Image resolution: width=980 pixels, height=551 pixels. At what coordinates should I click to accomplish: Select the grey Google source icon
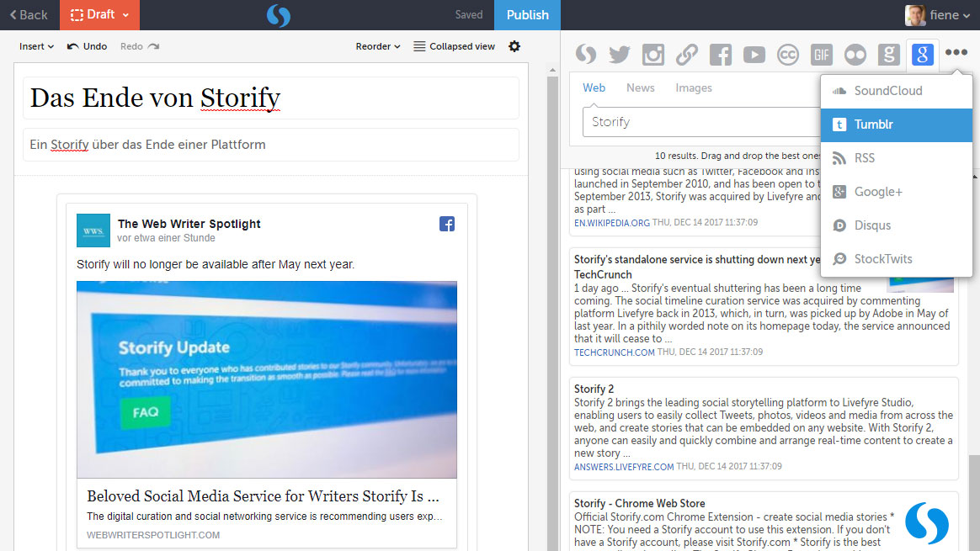click(889, 55)
